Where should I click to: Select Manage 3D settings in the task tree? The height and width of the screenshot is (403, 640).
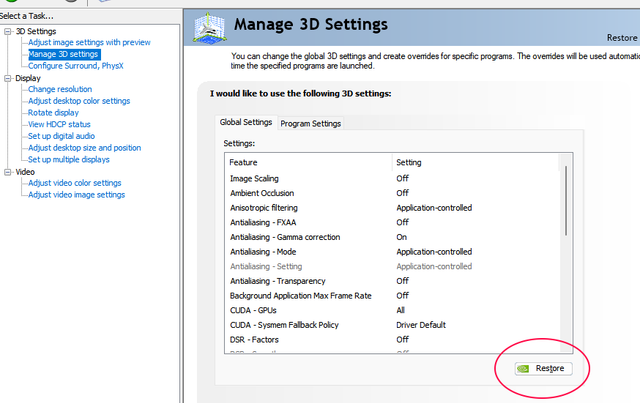(x=64, y=54)
